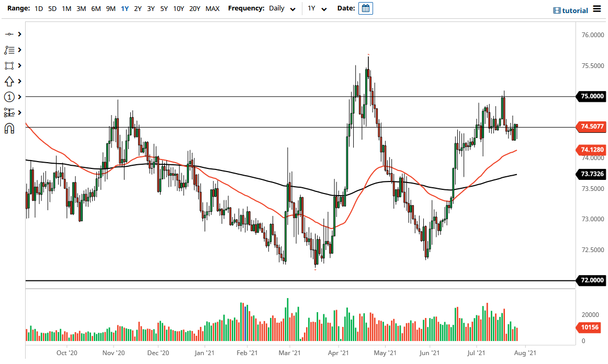This screenshot has height=364, width=608.
Task: Toggle the magnet snap tool
Action: [x=9, y=128]
